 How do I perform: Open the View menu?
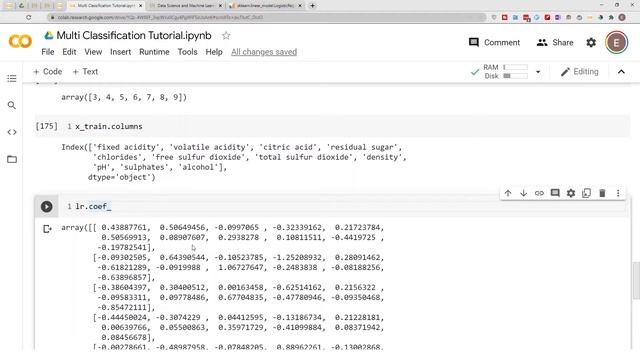[93, 52]
